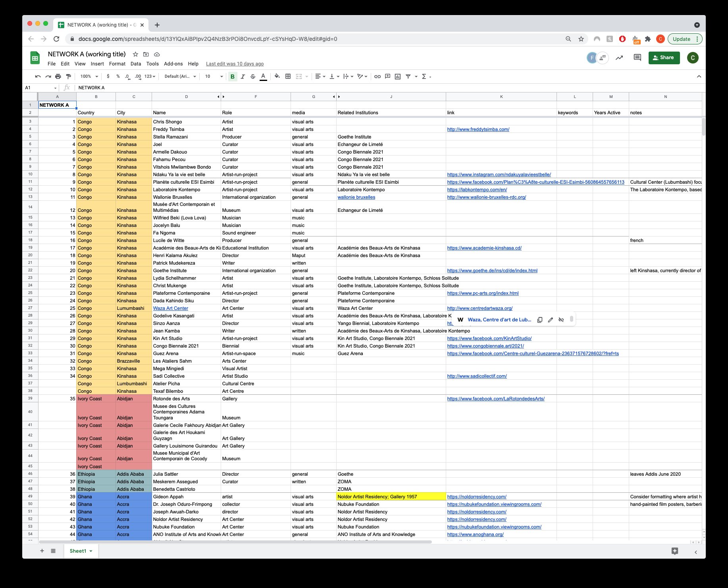
Task: Undo the last action in the toolbar
Action: point(38,77)
